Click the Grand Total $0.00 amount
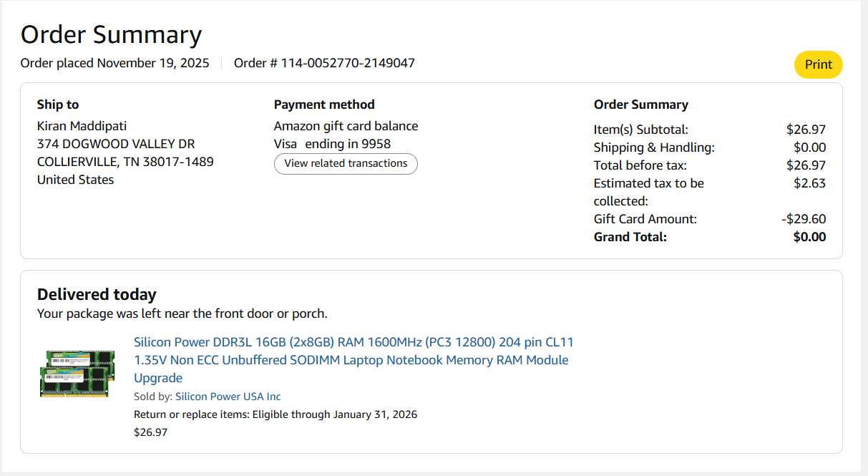 (809, 237)
